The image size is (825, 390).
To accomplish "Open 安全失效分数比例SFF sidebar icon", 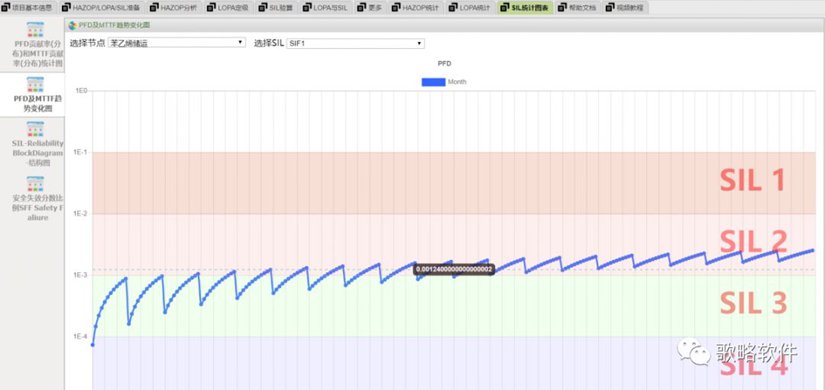I will [35, 184].
